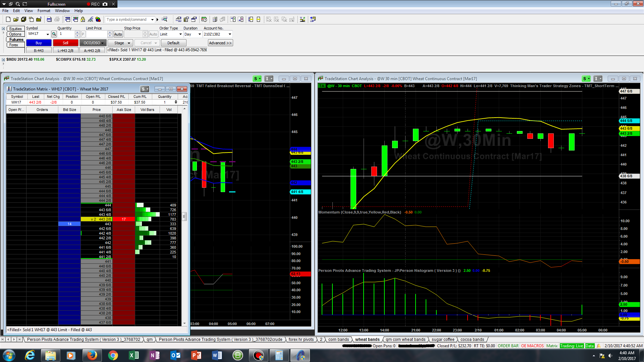Click the Open file folder icon

(16, 19)
